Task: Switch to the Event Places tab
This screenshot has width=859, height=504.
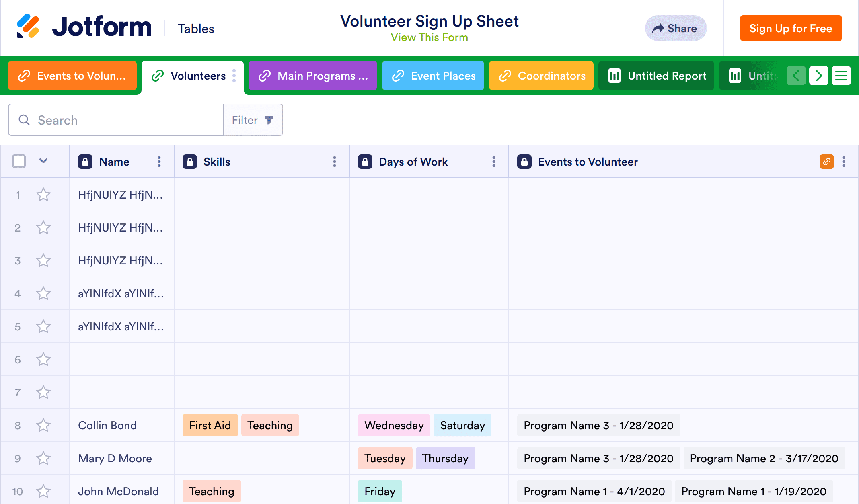Action: 433,76
